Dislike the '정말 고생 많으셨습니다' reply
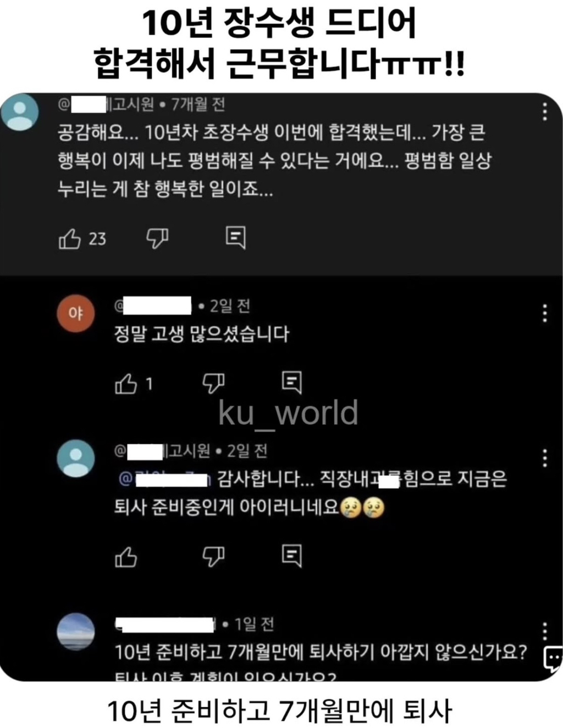 point(213,384)
